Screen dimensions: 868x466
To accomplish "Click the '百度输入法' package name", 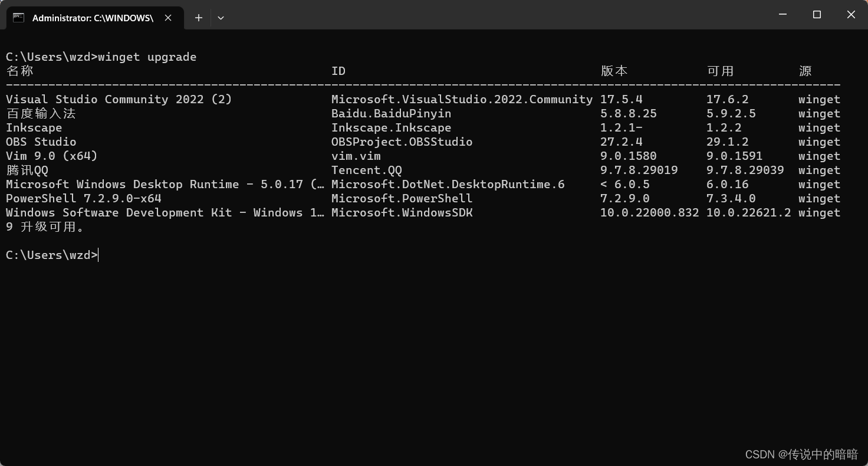I will 41,113.
